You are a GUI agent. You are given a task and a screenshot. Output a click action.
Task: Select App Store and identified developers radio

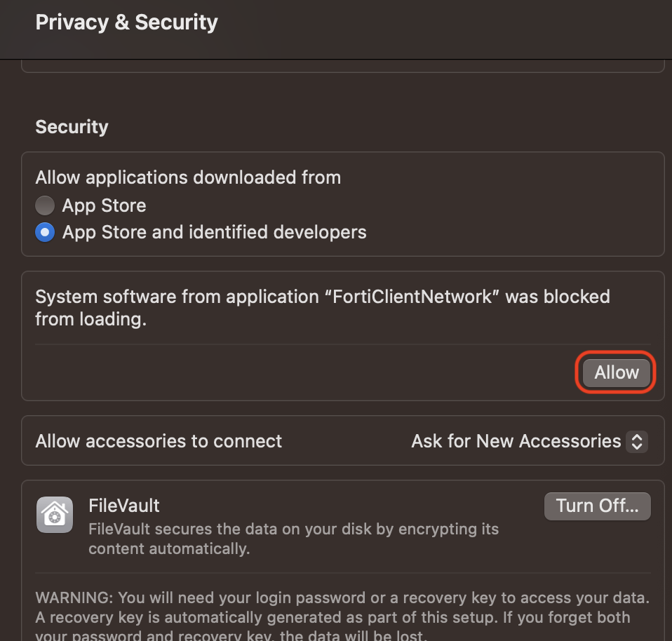click(45, 232)
